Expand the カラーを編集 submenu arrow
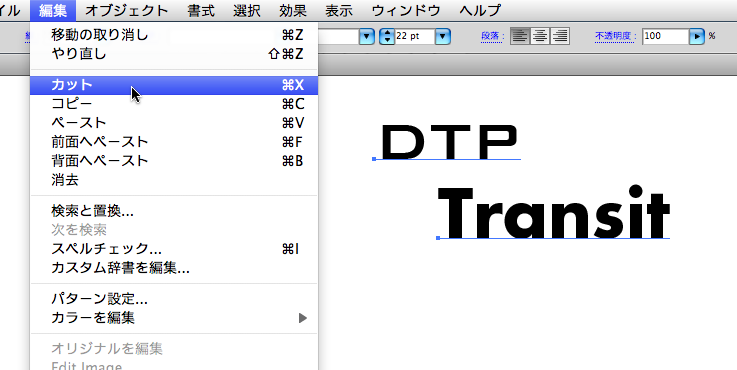 pyautogui.click(x=303, y=318)
